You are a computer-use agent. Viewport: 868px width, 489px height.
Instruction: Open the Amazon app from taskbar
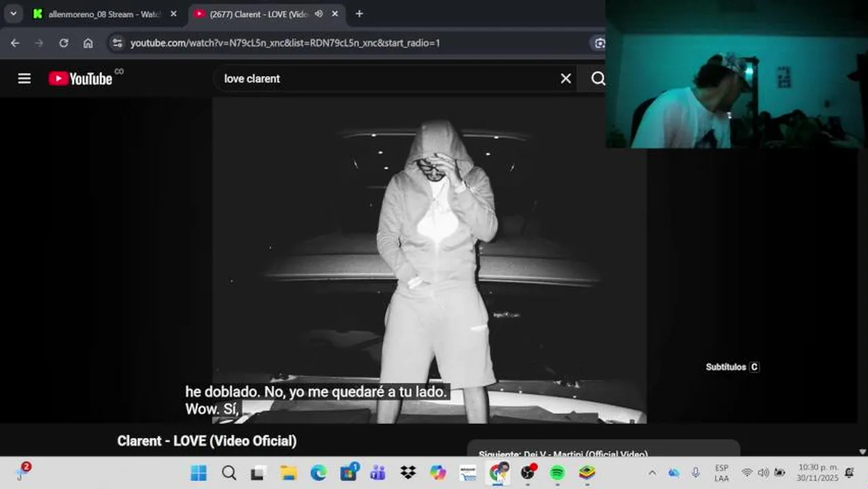tap(468, 473)
